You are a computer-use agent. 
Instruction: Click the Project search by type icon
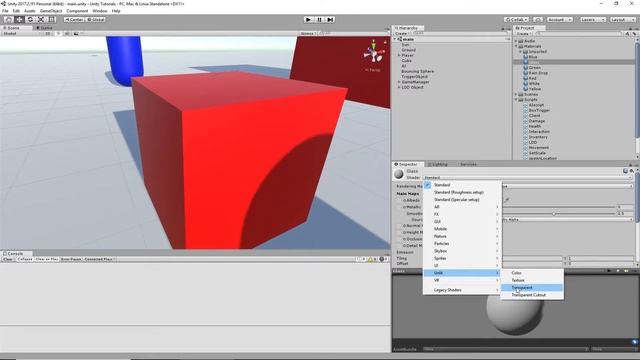pyautogui.click(x=628, y=33)
